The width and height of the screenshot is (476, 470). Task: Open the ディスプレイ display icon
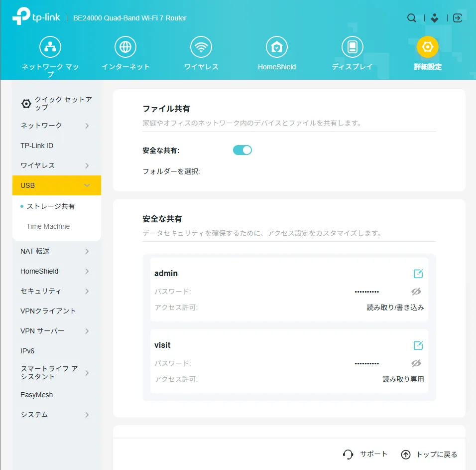[352, 47]
